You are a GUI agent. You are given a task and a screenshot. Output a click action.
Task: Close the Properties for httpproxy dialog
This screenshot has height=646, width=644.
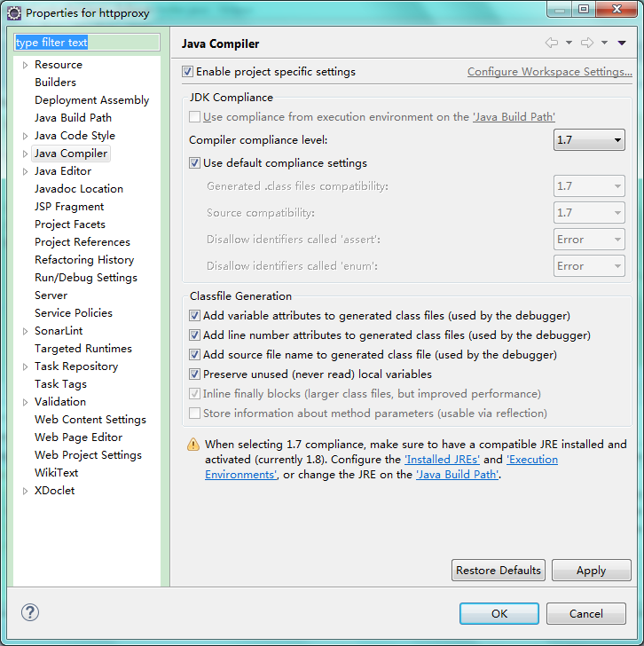click(617, 9)
